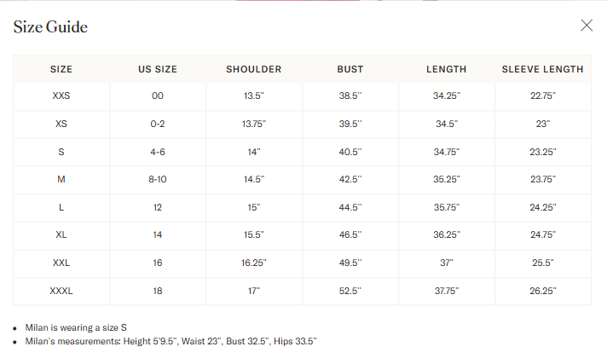This screenshot has width=607, height=364.
Task: Select the US SIZE column header
Action: 158,69
